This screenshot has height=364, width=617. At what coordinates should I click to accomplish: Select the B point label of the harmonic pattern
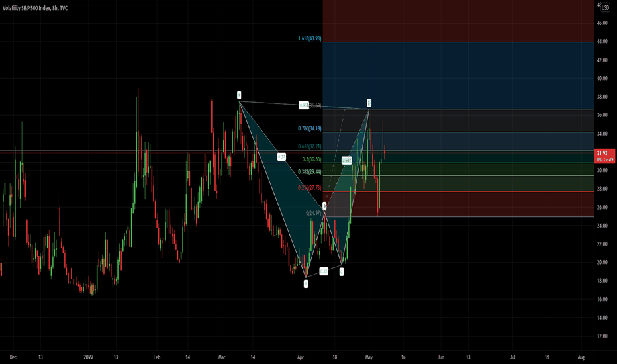point(324,205)
